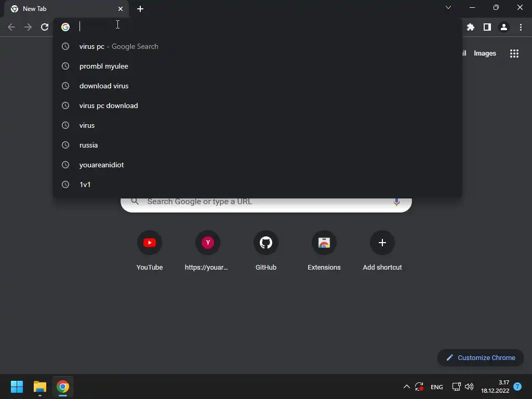532x399 pixels.
Task: Open the notification badge showing 7
Action: pos(517,387)
